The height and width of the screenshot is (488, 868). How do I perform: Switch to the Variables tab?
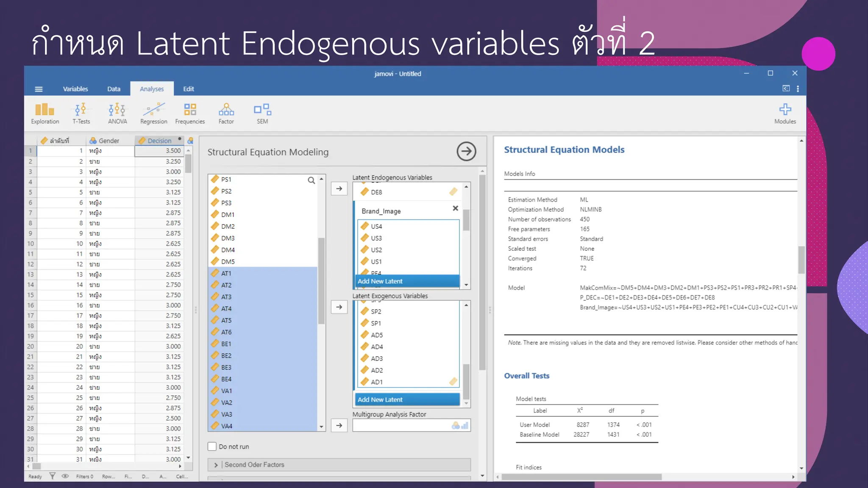tap(75, 89)
